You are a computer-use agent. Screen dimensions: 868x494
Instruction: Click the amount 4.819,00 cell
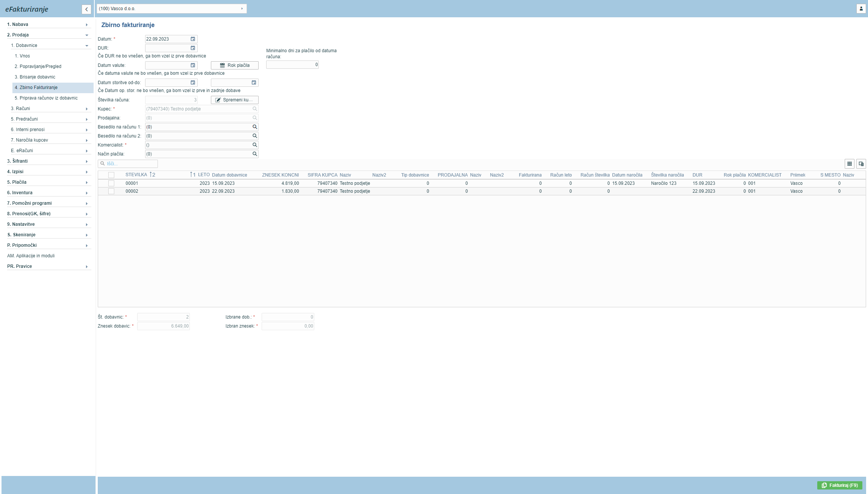(290, 183)
